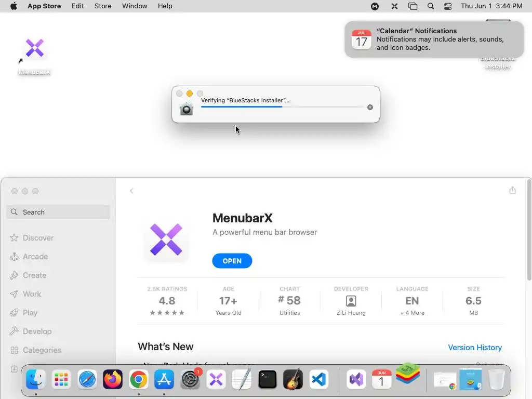Click the Apple logo menu
The image size is (532, 399).
pyautogui.click(x=14, y=6)
